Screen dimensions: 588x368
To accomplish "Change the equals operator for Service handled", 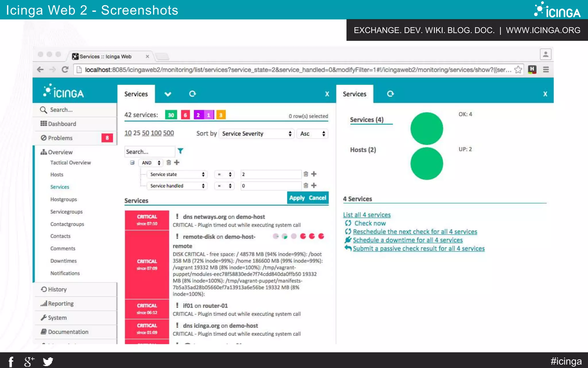I will [x=224, y=186].
